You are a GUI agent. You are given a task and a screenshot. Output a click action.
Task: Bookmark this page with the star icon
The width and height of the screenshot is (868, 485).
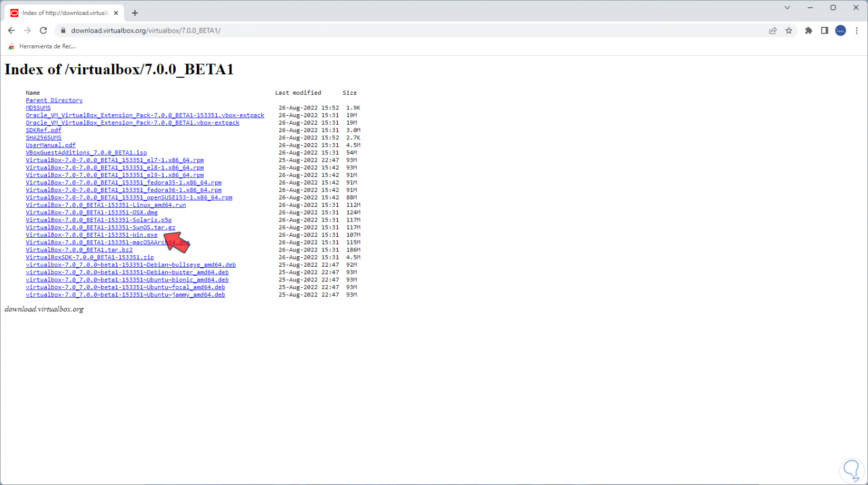pyautogui.click(x=789, y=31)
